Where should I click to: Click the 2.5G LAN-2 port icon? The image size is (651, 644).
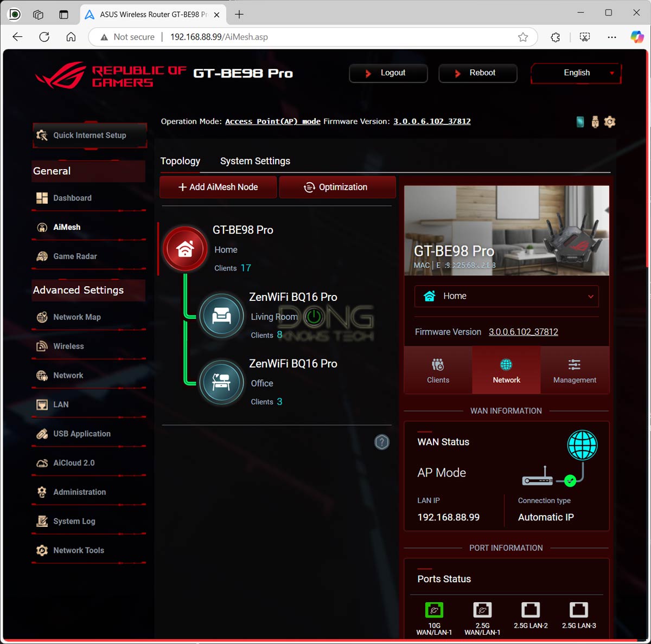click(531, 610)
